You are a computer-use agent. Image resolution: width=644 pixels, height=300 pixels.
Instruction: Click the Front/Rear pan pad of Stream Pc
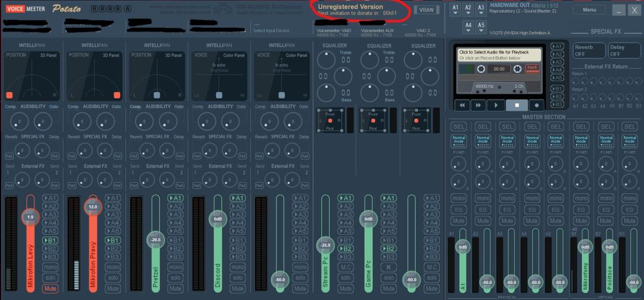(x=330, y=120)
